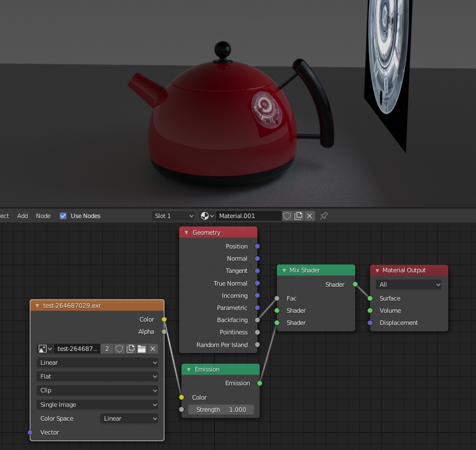
Task: Click the Geometry Normal output socket
Action: click(x=257, y=258)
